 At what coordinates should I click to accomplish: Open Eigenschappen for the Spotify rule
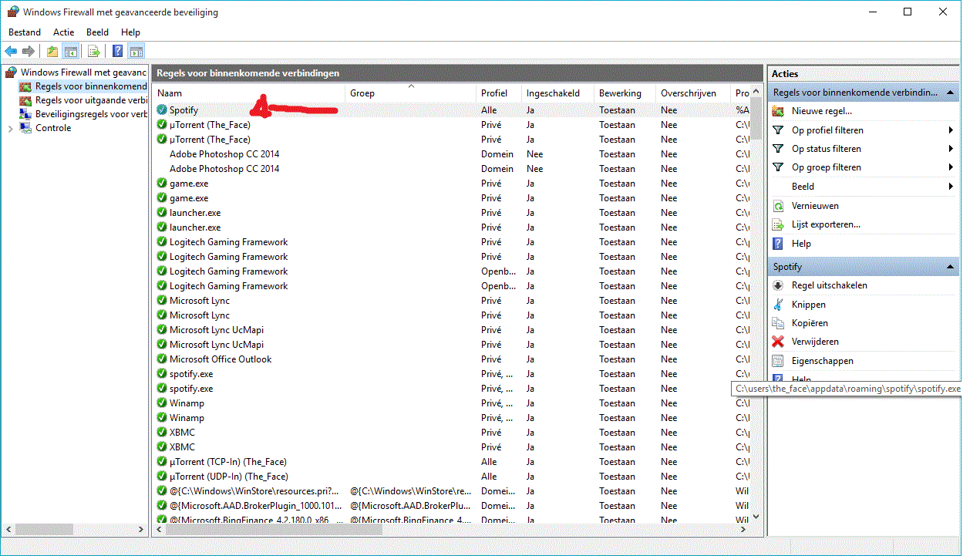[x=822, y=361]
